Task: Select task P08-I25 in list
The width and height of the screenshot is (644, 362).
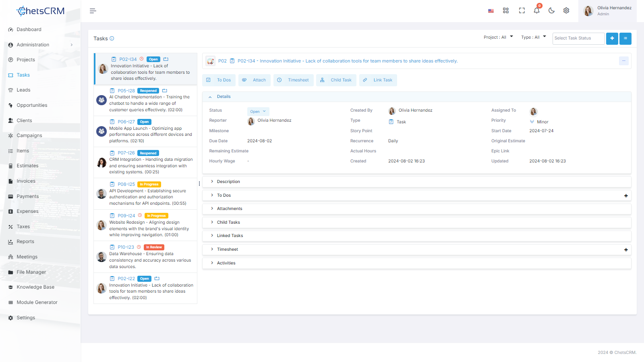Action: click(x=145, y=194)
